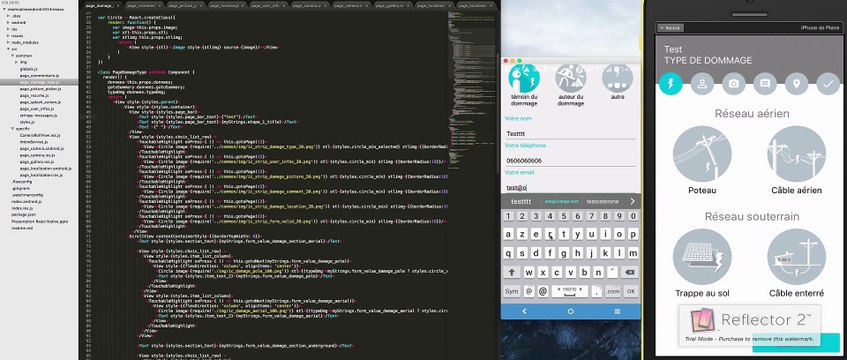847x360 pixels.
Task: Switch to the page_gallery editor tab
Action: [392, 5]
